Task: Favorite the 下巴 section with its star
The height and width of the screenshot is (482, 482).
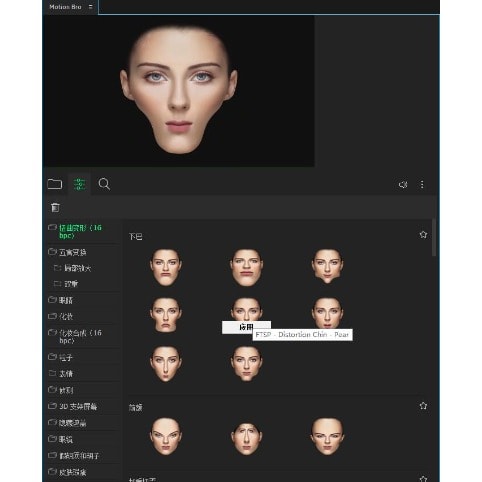Action: coord(423,235)
